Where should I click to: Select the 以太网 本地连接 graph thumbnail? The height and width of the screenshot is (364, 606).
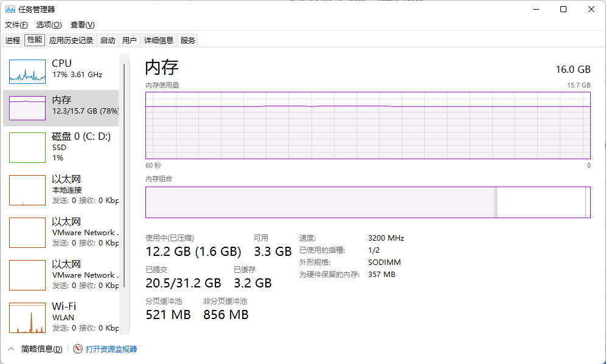(x=27, y=190)
